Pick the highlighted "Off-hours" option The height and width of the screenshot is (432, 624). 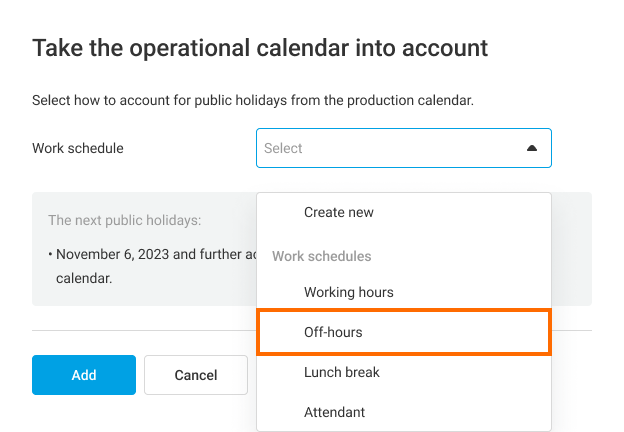tap(333, 332)
